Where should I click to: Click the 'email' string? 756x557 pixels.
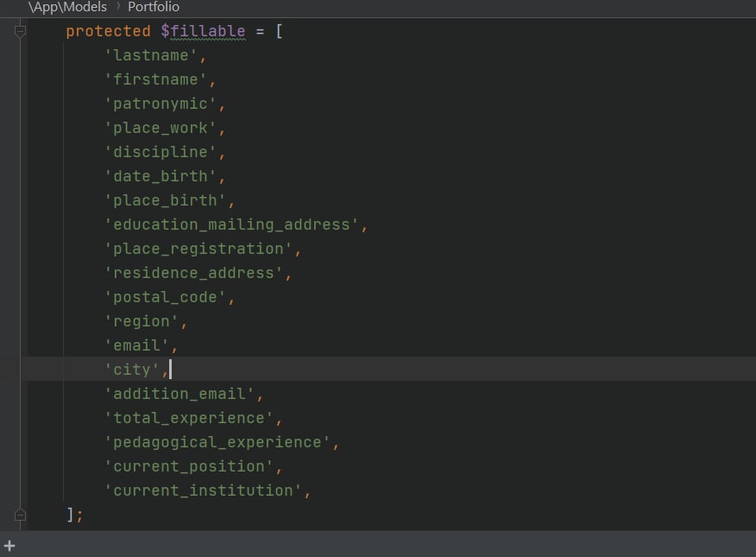click(x=136, y=345)
